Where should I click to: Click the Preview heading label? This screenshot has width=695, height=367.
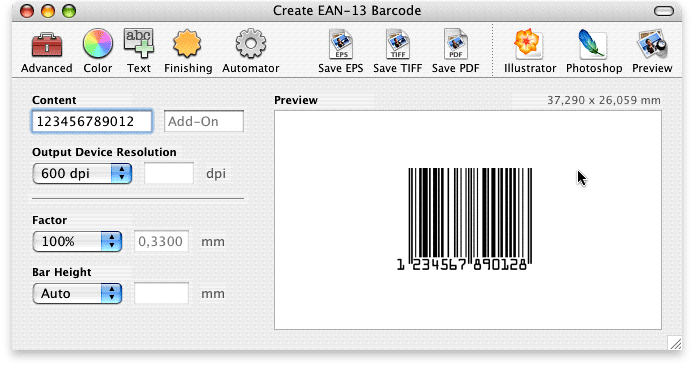point(296,100)
